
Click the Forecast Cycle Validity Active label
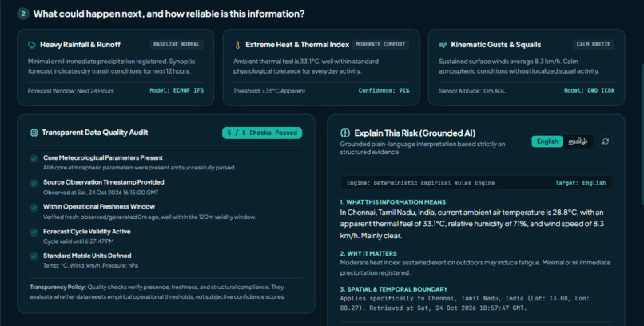coord(86,232)
